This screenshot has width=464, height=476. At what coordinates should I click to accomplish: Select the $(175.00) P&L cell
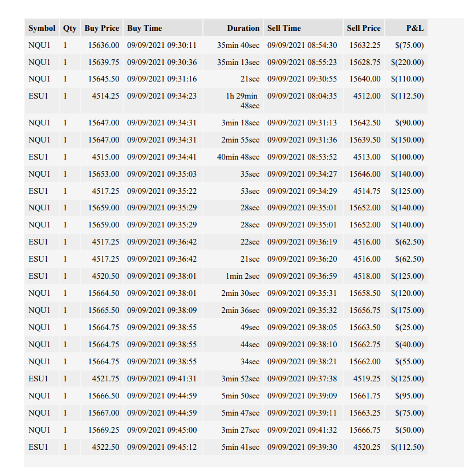click(x=406, y=310)
